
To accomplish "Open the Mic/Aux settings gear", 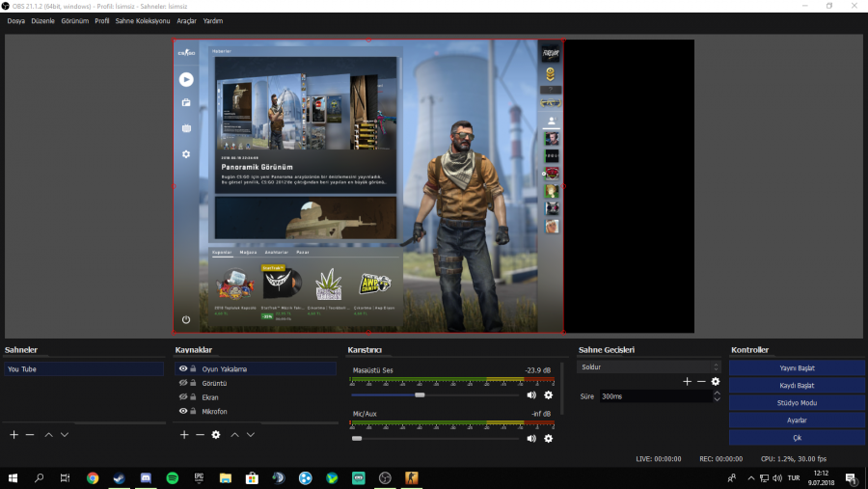I will 548,438.
